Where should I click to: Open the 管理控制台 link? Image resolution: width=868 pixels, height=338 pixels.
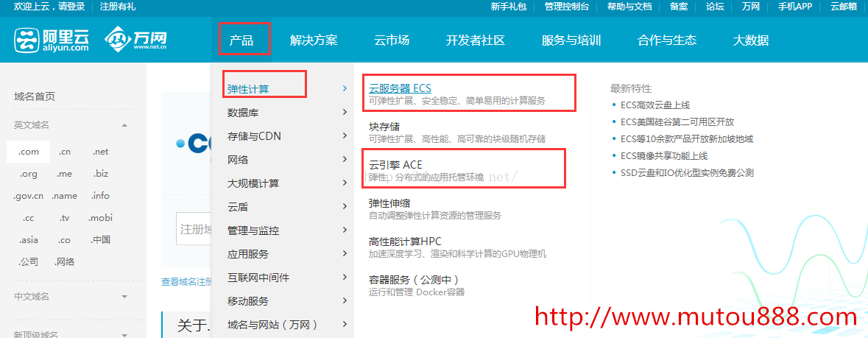(x=567, y=7)
